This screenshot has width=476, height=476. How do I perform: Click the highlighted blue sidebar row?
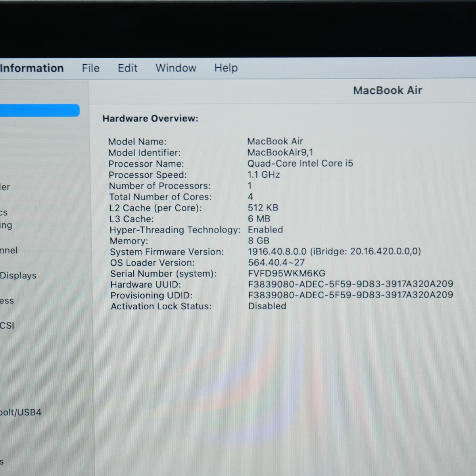click(x=40, y=110)
